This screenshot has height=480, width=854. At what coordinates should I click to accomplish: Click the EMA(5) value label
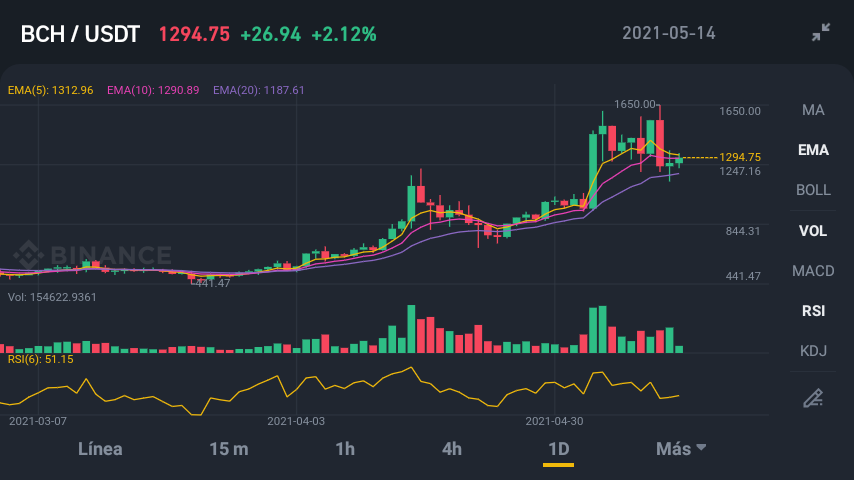51,90
